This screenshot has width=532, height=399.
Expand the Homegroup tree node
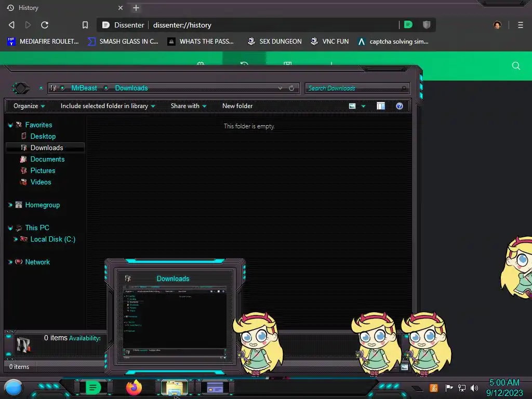pos(10,205)
